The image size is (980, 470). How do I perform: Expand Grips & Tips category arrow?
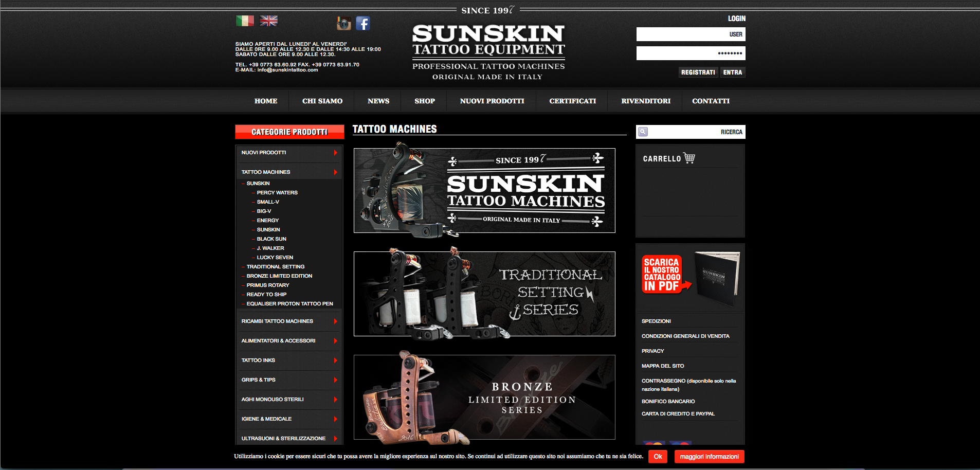(335, 380)
